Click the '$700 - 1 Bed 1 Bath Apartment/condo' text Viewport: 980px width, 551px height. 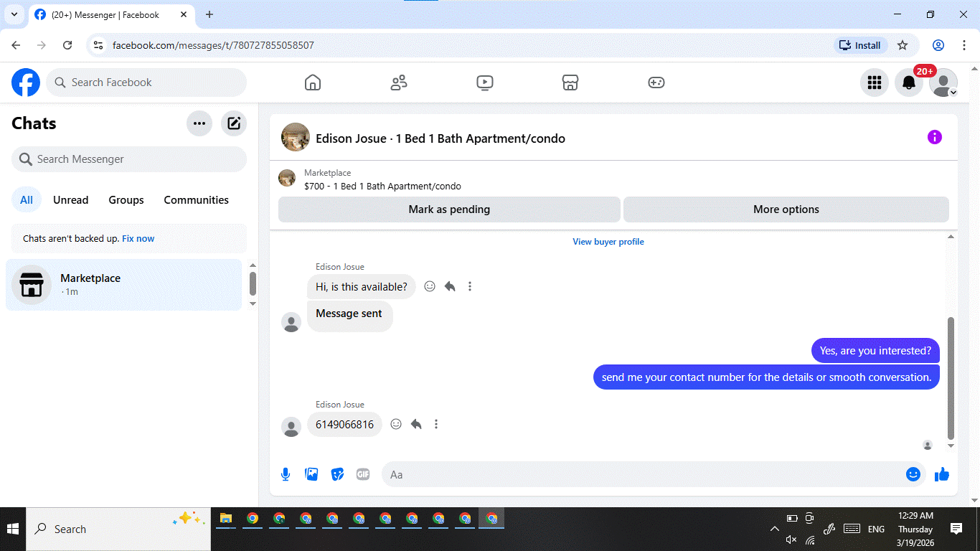point(382,186)
